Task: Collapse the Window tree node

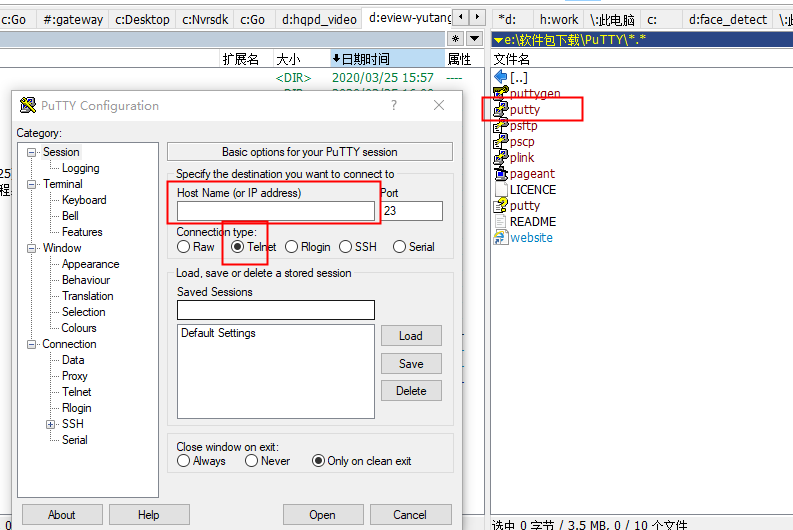Action: tap(31, 248)
